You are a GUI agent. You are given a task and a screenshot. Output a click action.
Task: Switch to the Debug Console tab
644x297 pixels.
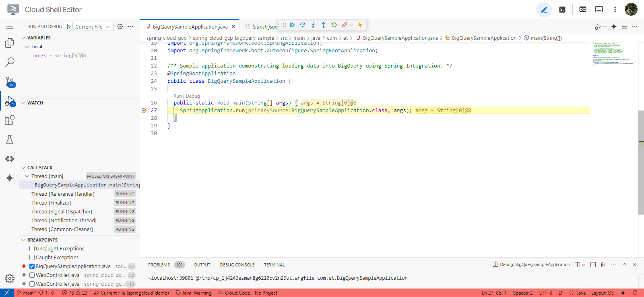(237, 265)
